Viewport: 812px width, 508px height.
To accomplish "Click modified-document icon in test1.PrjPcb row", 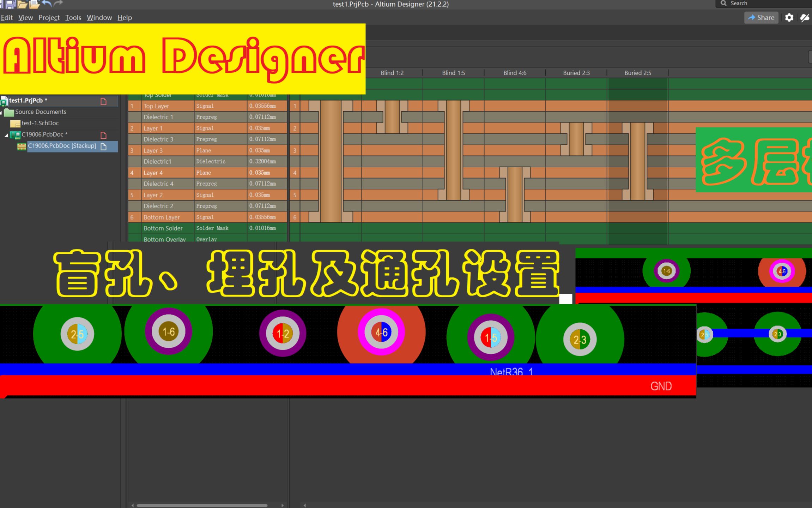I will (x=103, y=101).
